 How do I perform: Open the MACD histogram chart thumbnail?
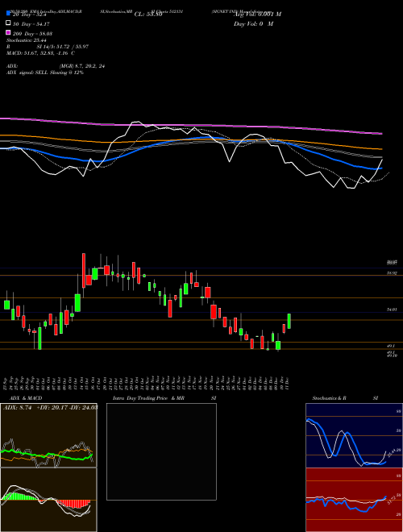(x=48, y=500)
